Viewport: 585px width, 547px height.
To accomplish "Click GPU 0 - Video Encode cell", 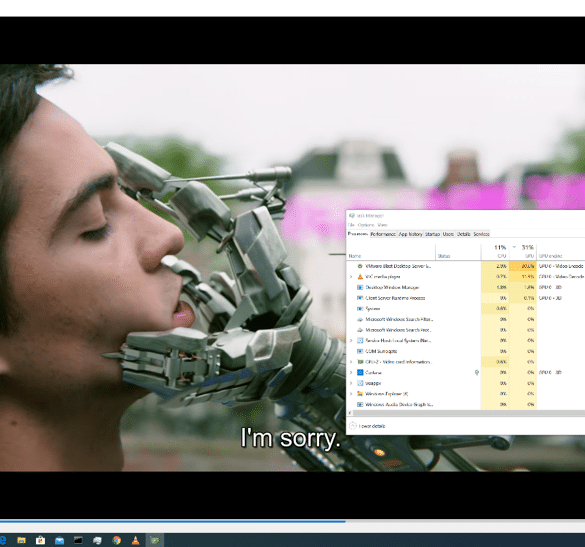I will [x=561, y=266].
